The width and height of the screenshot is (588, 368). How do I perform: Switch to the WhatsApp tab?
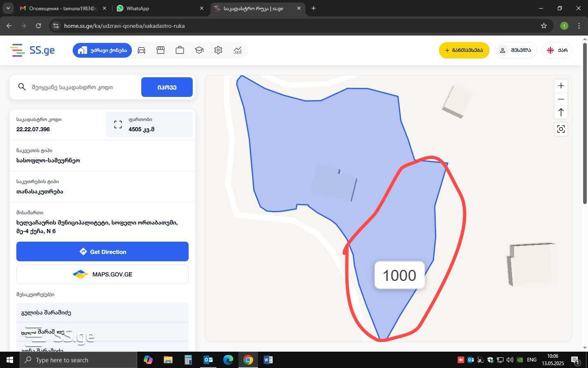pos(159,8)
